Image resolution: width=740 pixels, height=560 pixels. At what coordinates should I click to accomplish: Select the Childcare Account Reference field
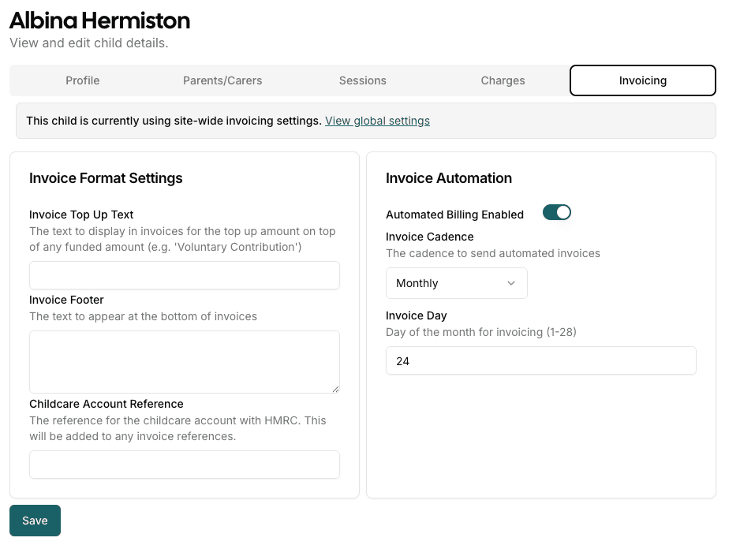click(x=184, y=465)
